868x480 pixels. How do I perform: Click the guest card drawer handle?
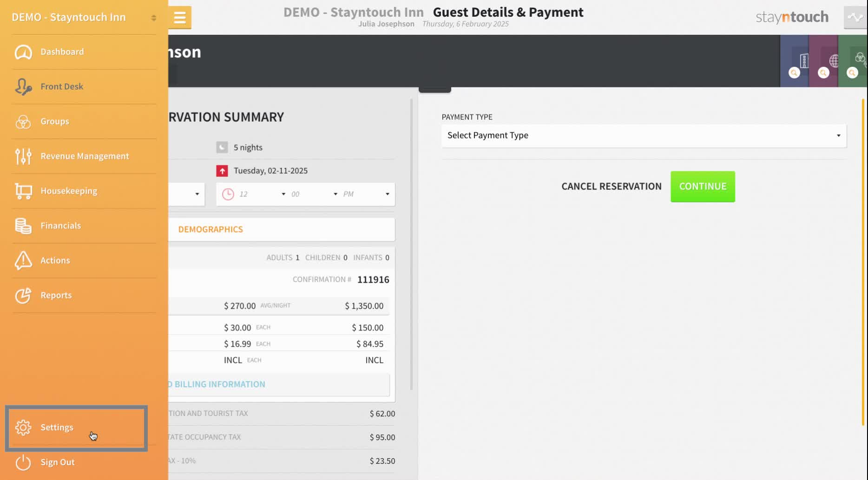click(x=435, y=90)
